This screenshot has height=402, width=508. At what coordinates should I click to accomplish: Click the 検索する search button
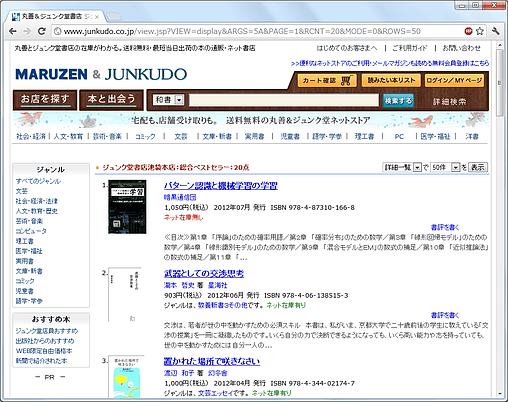(x=398, y=101)
